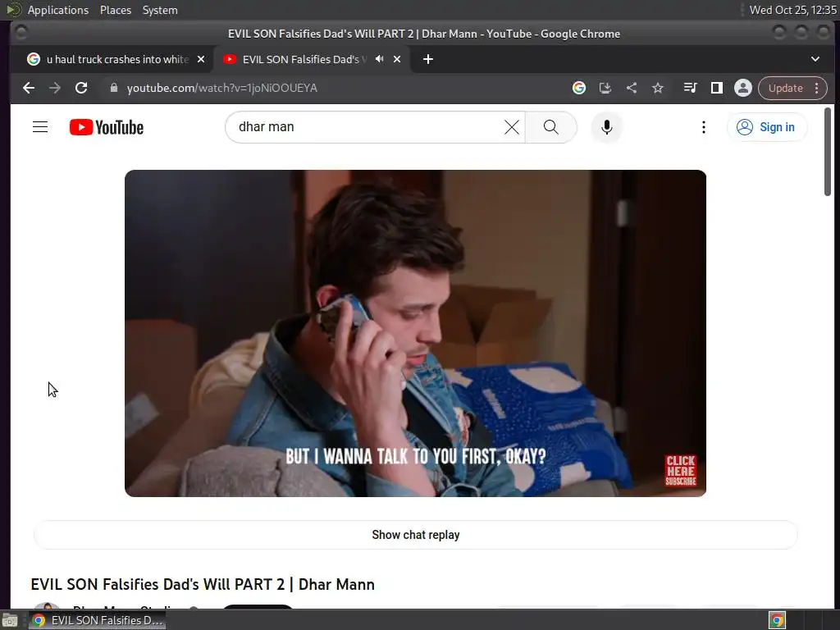Reload the YouTube page

click(x=81, y=88)
